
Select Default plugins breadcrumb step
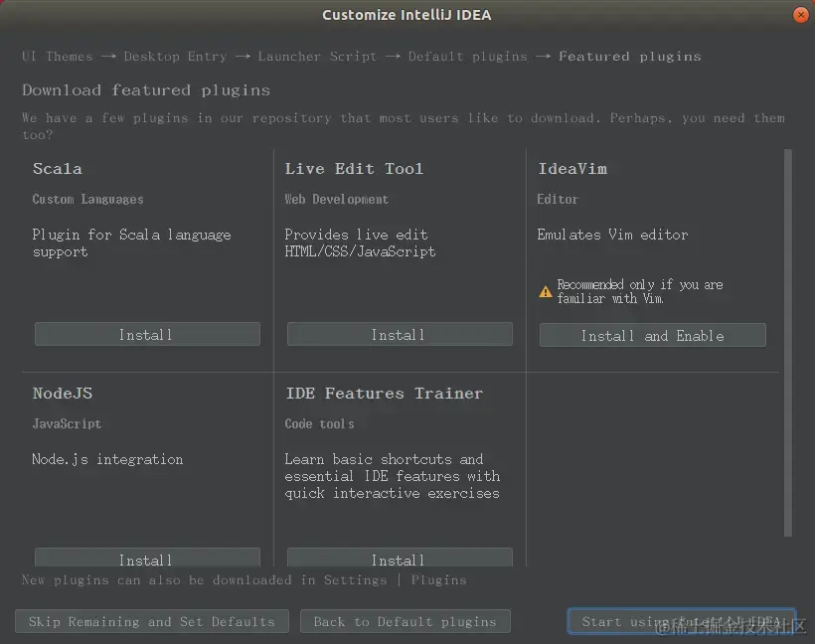pyautogui.click(x=468, y=56)
